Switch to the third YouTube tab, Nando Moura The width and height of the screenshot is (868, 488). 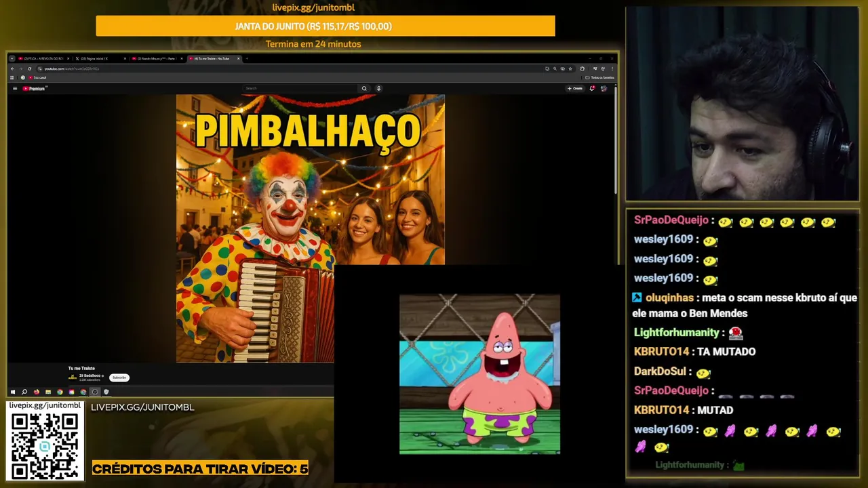157,58
